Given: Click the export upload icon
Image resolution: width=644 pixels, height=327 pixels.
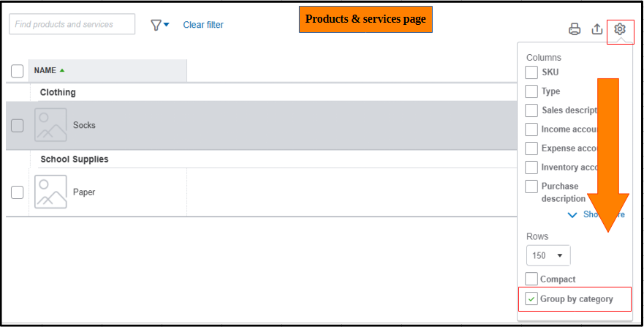Looking at the screenshot, I should [597, 29].
